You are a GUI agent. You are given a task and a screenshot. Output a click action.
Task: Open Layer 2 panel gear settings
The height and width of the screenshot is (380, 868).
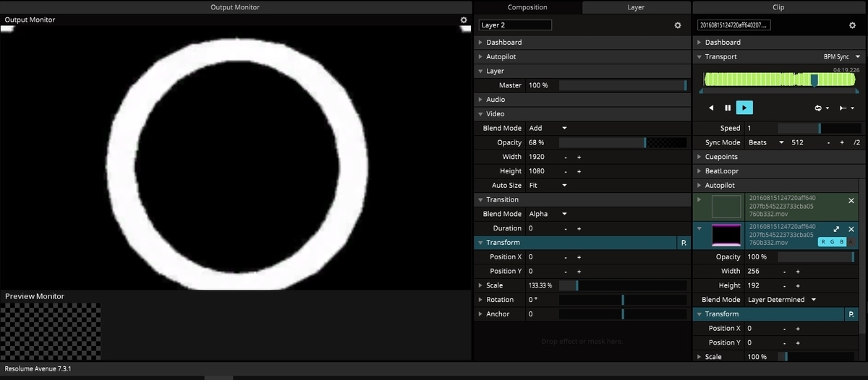[x=678, y=25]
